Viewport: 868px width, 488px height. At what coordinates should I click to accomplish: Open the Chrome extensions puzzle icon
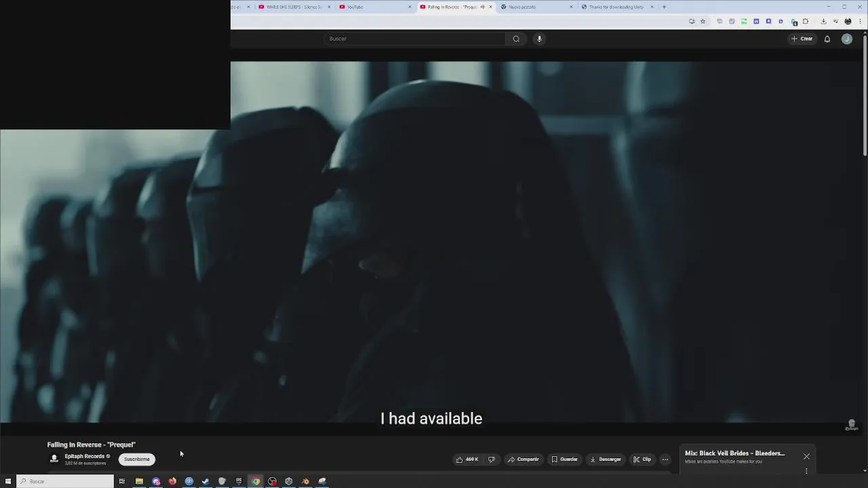(806, 21)
